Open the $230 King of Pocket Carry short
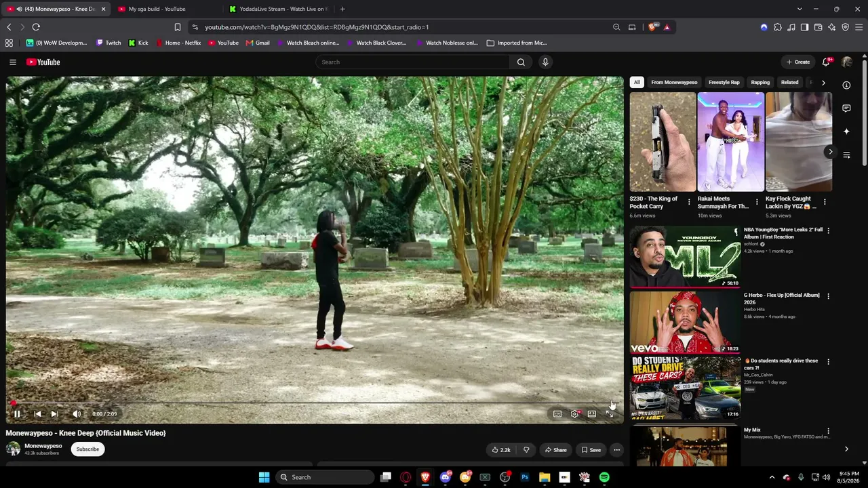Viewport: 868px width, 488px height. coord(663,142)
